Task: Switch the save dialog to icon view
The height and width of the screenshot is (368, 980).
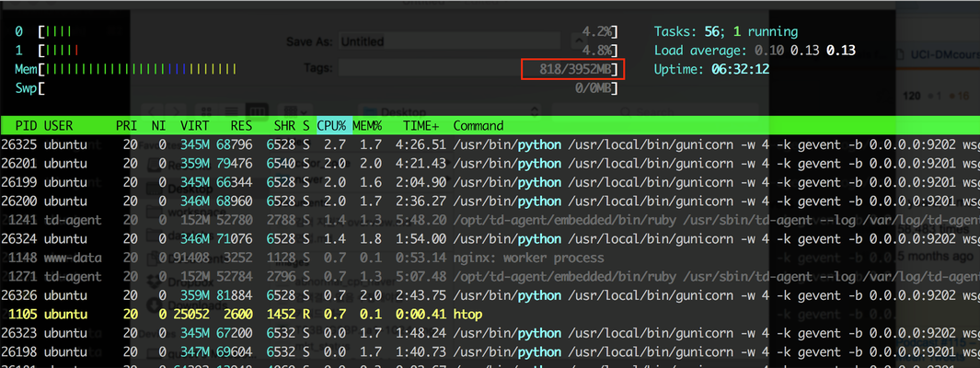Action: point(208,112)
